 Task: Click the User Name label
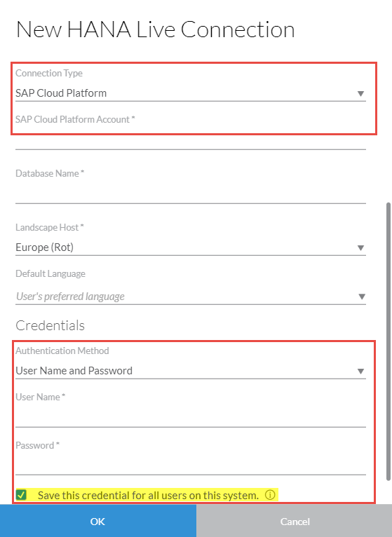pos(41,397)
